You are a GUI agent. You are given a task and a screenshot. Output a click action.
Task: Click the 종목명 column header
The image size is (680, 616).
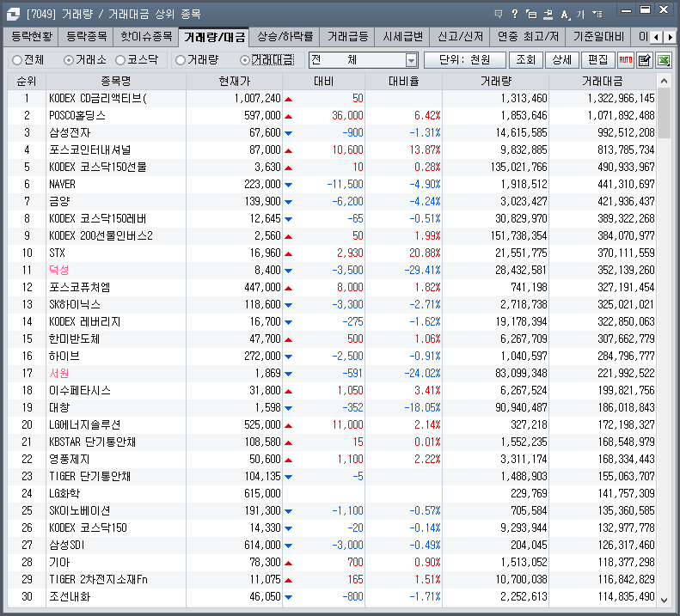[x=116, y=81]
